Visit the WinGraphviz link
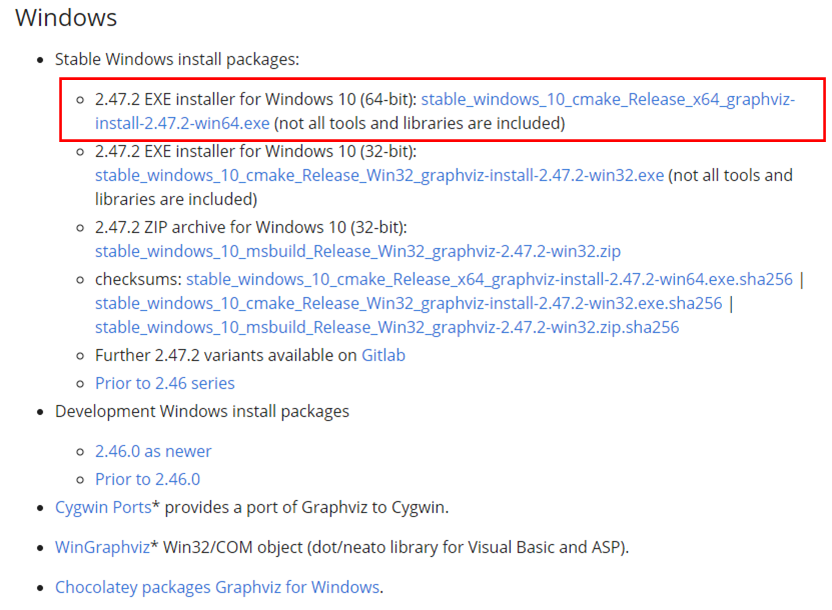The image size is (832, 610). (x=102, y=547)
